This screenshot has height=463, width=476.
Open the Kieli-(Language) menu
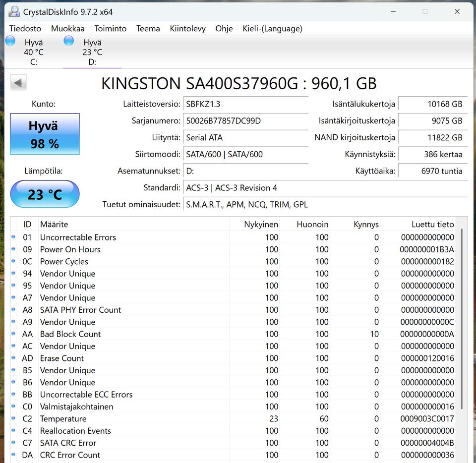click(x=272, y=29)
